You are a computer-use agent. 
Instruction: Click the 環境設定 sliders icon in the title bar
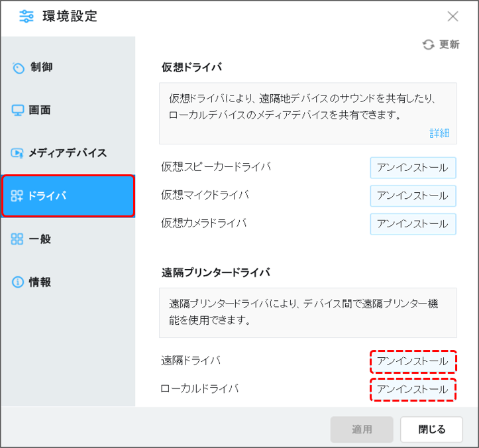27,16
